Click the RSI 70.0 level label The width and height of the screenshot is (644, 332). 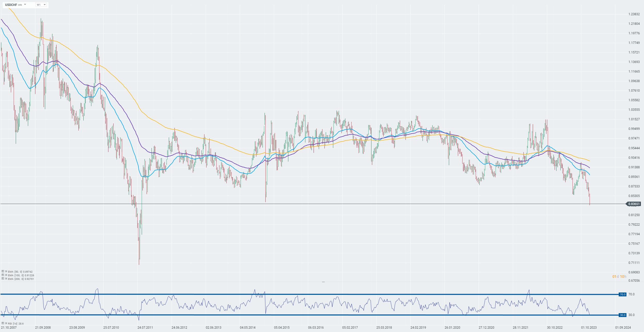(x=623, y=294)
